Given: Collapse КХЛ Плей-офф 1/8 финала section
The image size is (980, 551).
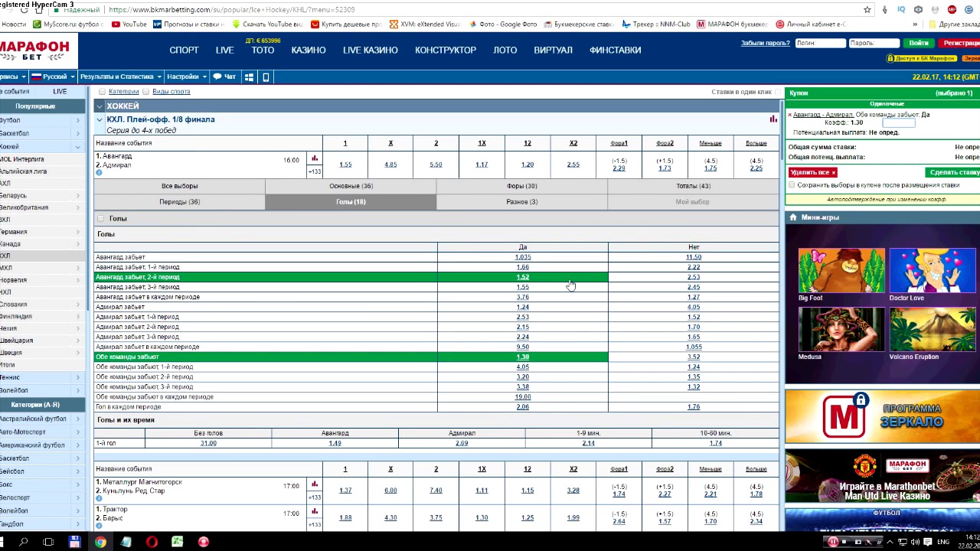Looking at the screenshot, I should coord(99,119).
